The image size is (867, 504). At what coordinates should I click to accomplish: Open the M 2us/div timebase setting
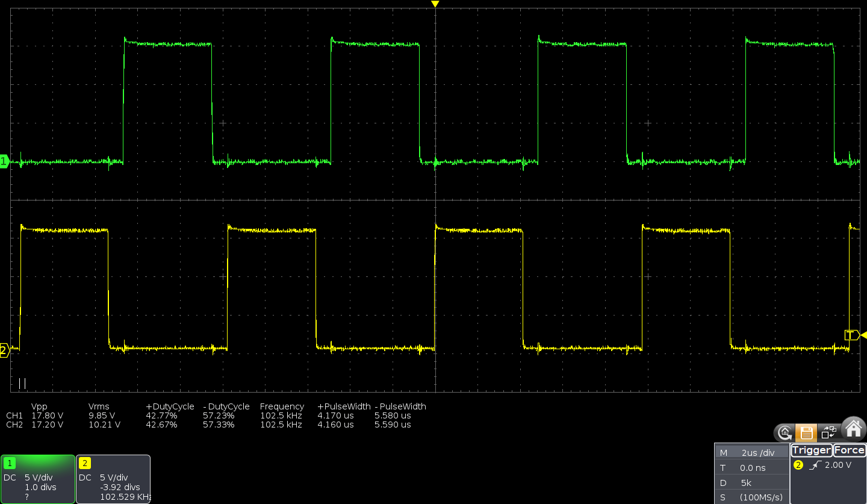tap(751, 452)
